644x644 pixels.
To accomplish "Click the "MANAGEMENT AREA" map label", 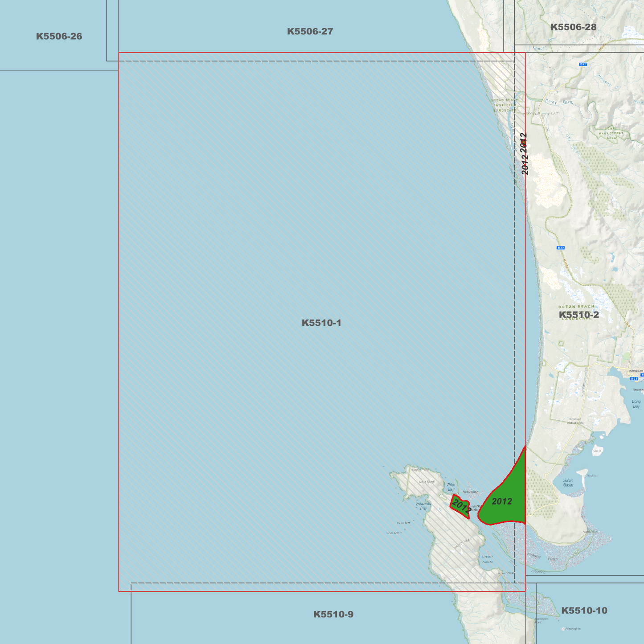I will 611,135.
